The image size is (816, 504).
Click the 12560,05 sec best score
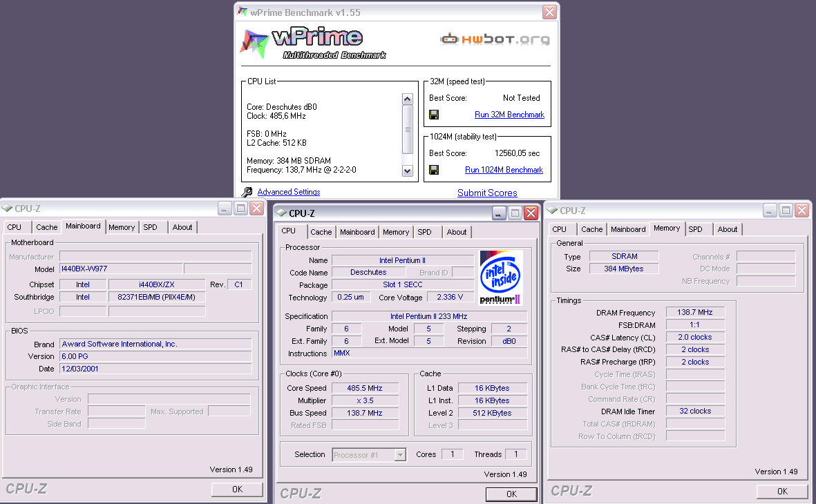[518, 153]
